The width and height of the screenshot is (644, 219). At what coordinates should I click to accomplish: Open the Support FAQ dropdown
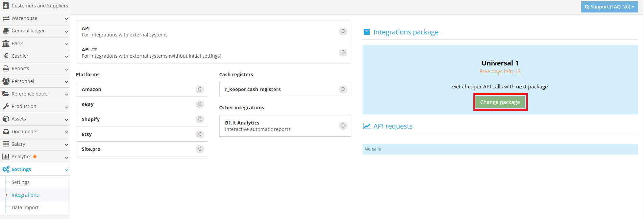609,7
